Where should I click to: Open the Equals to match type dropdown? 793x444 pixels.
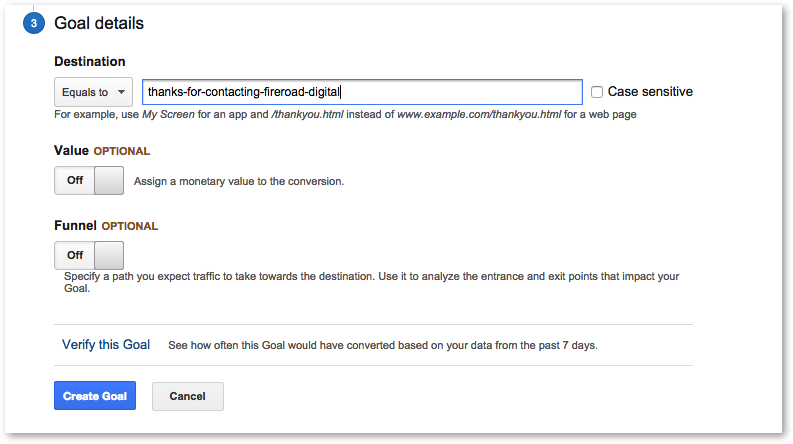click(94, 92)
